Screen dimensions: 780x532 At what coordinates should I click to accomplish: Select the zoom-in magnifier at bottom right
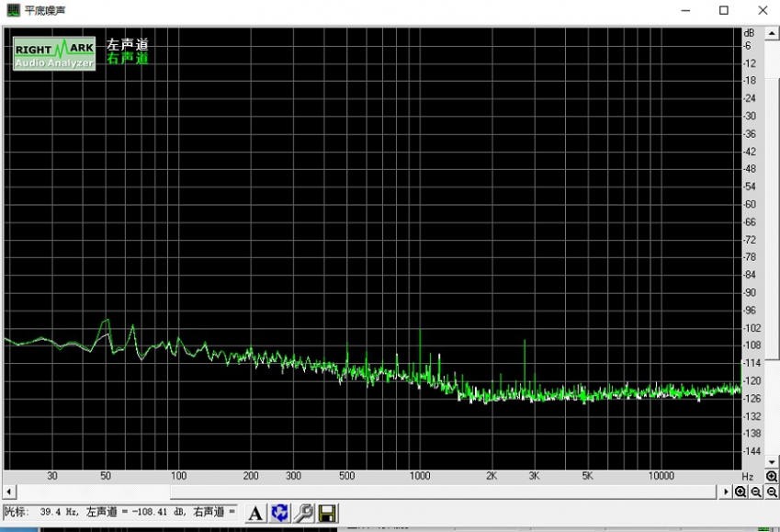(740, 492)
